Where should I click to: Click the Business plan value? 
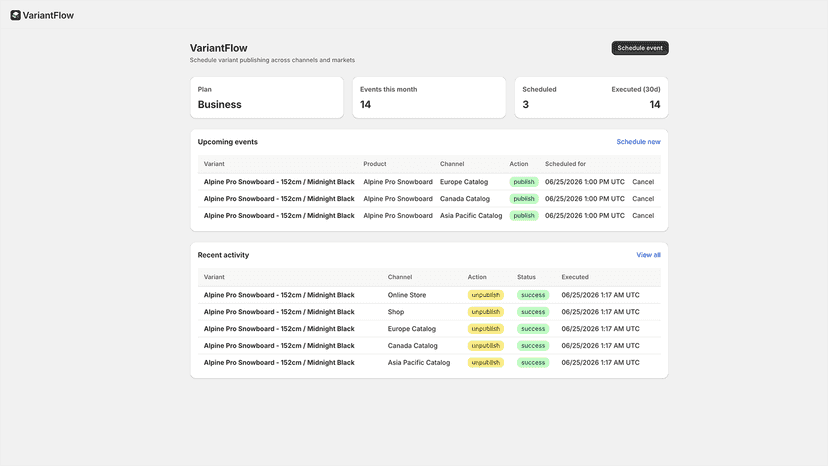[x=220, y=105]
